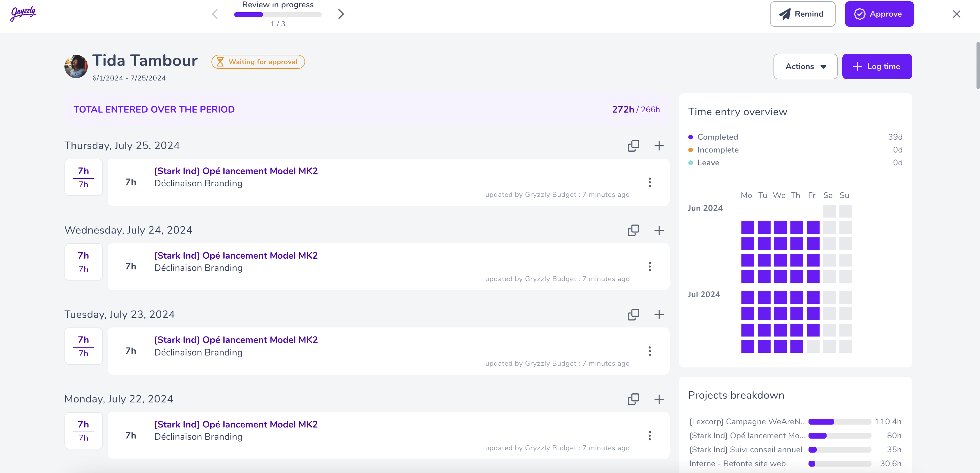Click the Log time button
This screenshot has width=980, height=473.
[877, 66]
